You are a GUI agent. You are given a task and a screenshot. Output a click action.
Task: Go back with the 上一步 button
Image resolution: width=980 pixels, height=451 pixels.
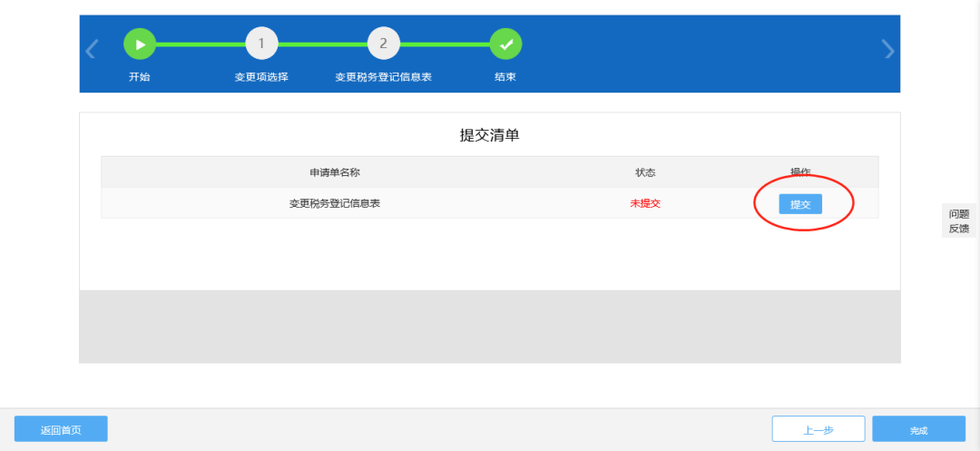[818, 429]
